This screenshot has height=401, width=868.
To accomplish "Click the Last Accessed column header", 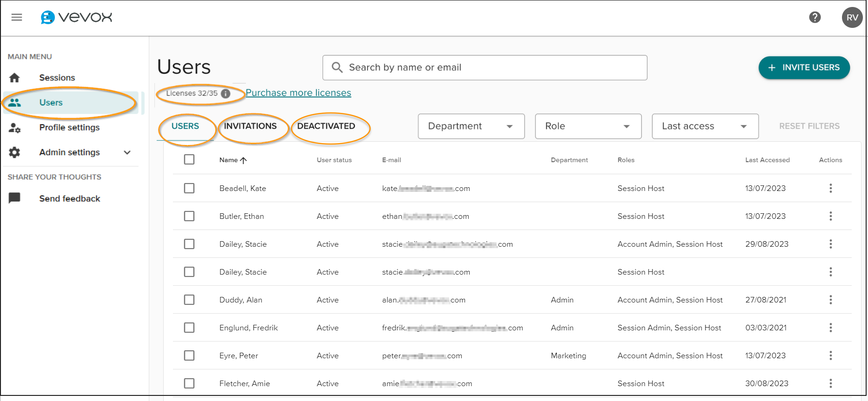I will click(768, 160).
